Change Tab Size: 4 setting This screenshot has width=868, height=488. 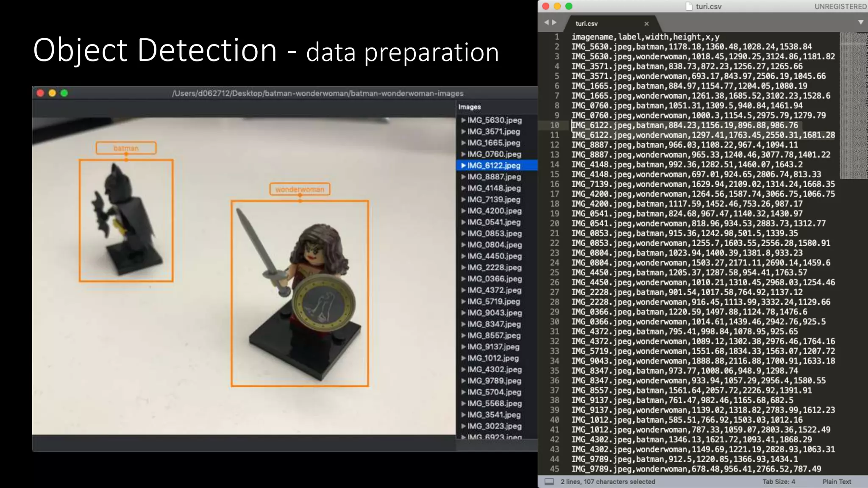pos(779,482)
